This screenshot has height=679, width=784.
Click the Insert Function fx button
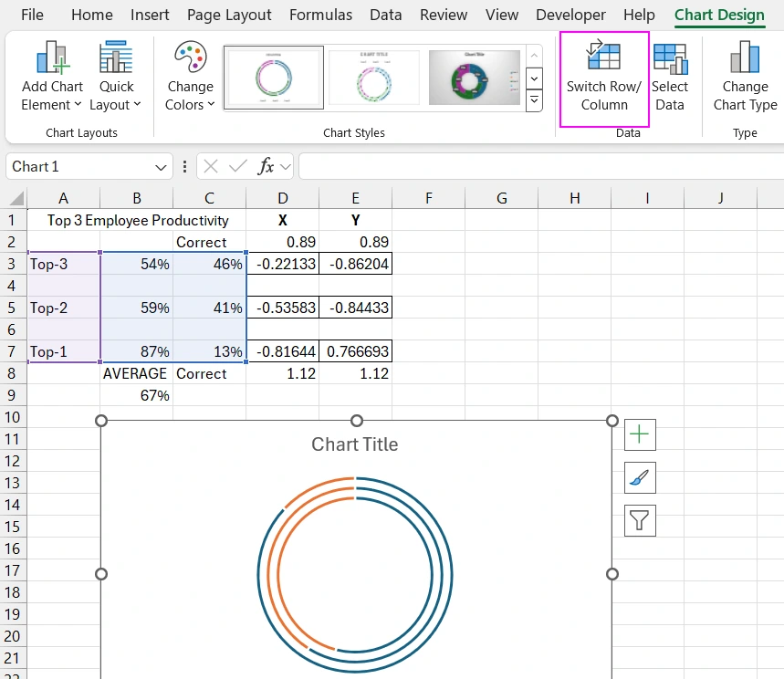click(265, 166)
